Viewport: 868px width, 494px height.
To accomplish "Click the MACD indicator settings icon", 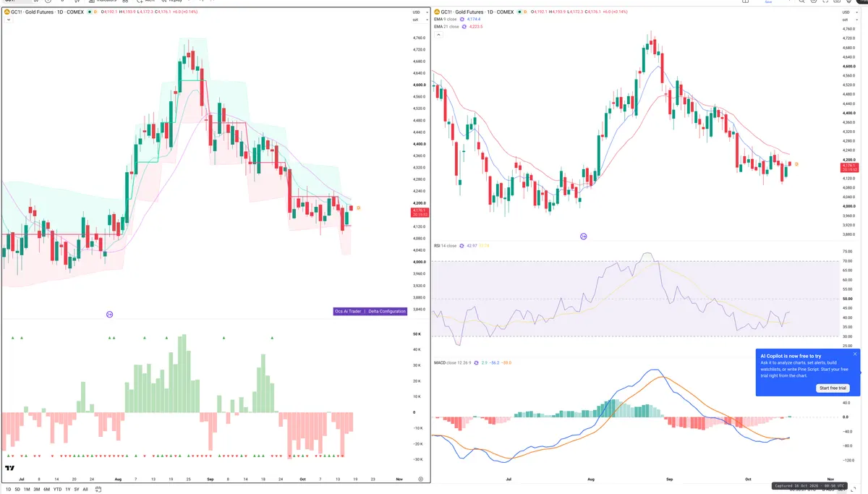I will 476,362.
